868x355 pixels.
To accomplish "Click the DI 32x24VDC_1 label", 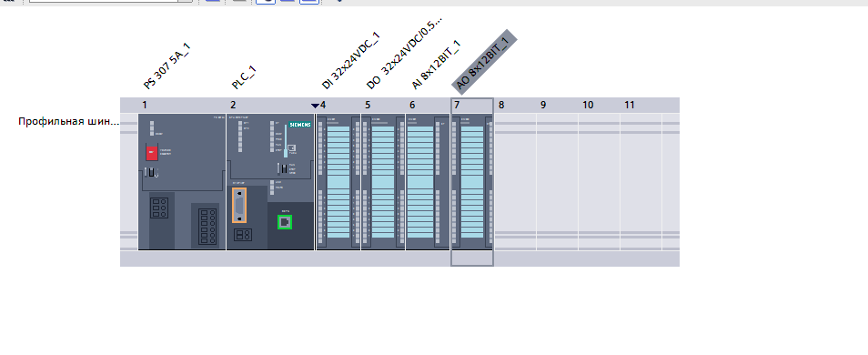I will [x=350, y=60].
